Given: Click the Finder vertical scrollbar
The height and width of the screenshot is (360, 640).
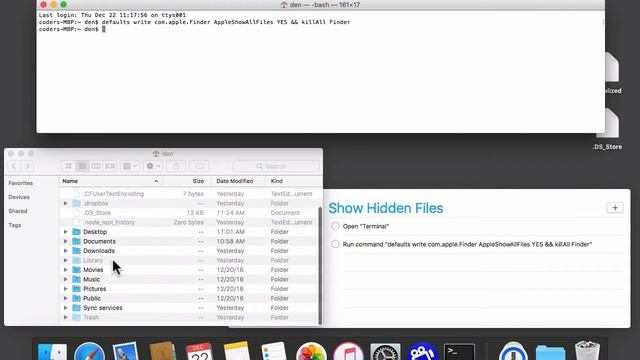Looking at the screenshot, I should point(320,265).
